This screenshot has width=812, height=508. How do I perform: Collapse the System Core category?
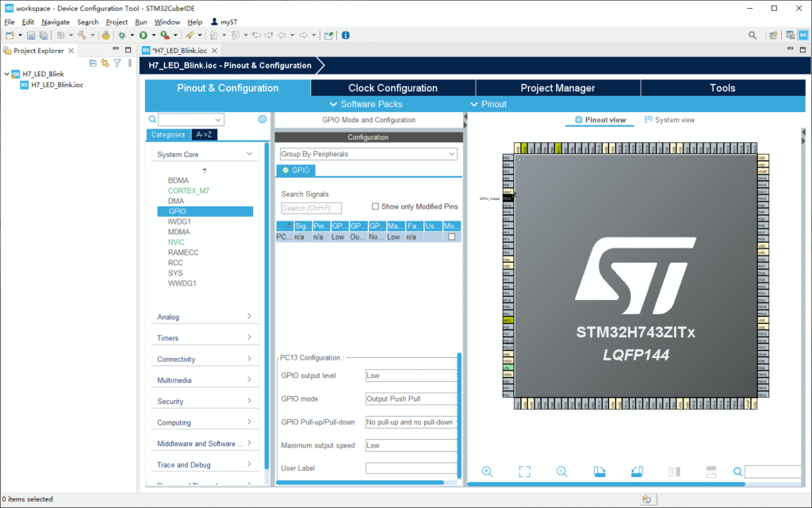(250, 154)
